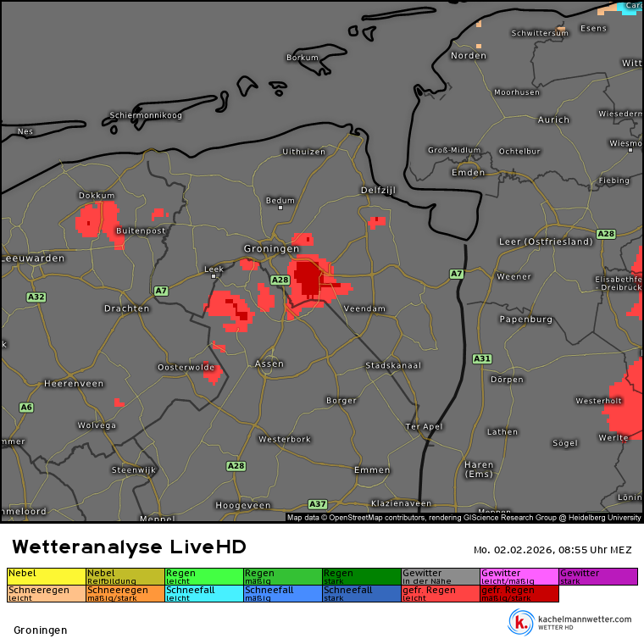Select the Nebel Reifbildung legend swatch

tap(125, 577)
